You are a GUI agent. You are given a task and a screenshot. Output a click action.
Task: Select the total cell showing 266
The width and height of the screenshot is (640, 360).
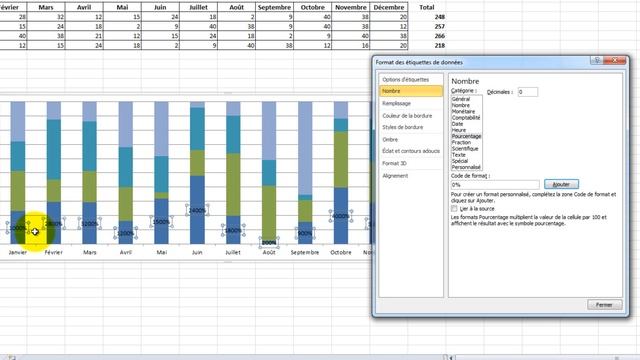427,36
